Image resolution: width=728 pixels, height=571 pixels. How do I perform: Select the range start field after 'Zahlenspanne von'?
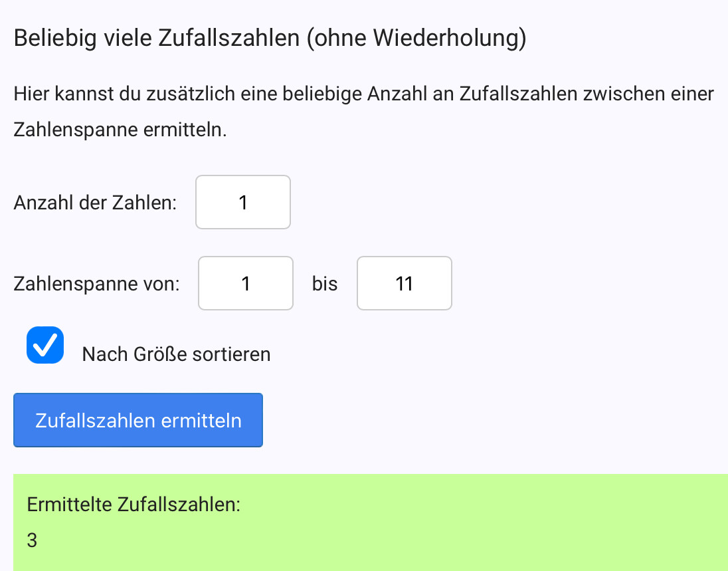[246, 284]
